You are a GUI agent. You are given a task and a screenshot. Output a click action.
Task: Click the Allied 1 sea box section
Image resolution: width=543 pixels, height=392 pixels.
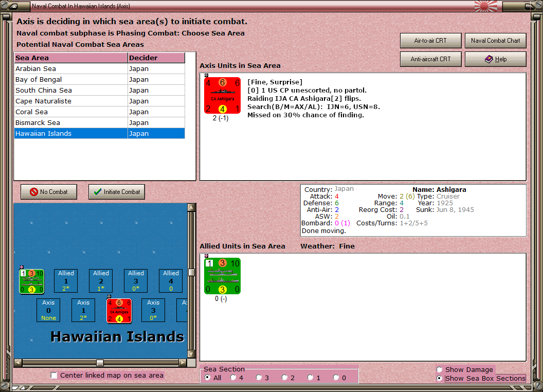coord(66,281)
